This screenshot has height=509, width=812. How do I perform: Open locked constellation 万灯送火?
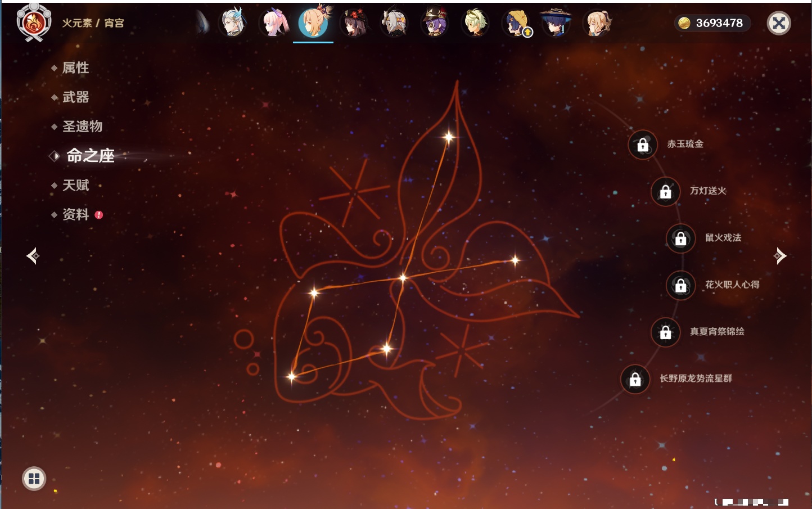coord(666,192)
